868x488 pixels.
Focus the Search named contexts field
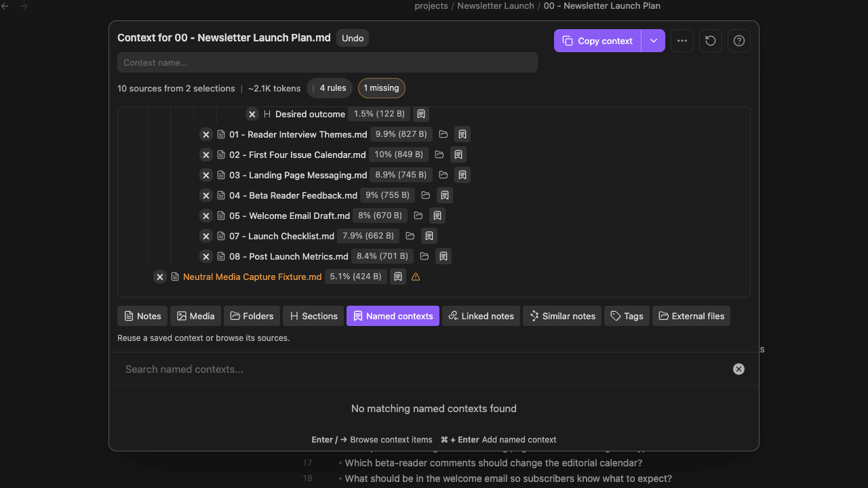point(424,369)
